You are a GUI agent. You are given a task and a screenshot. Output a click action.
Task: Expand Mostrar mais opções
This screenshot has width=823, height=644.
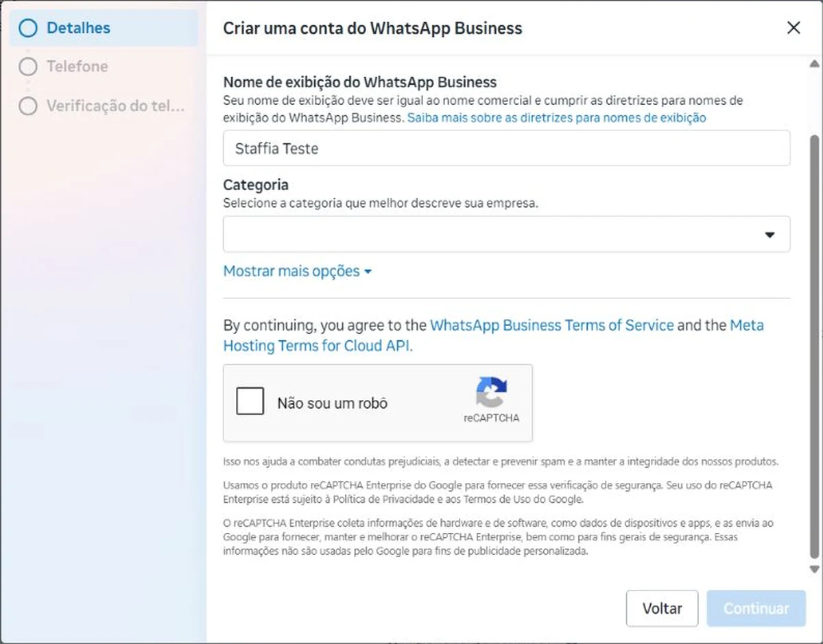pyautogui.click(x=298, y=271)
